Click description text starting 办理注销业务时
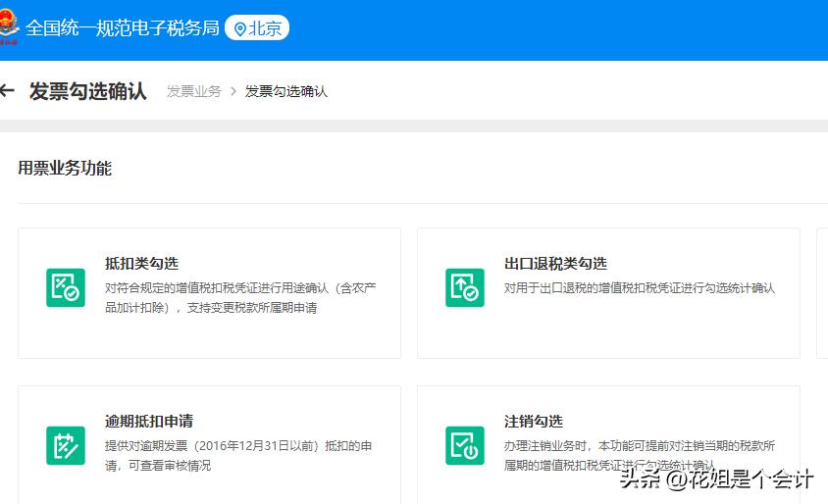Viewport: 828px width, 504px height. [x=640, y=455]
